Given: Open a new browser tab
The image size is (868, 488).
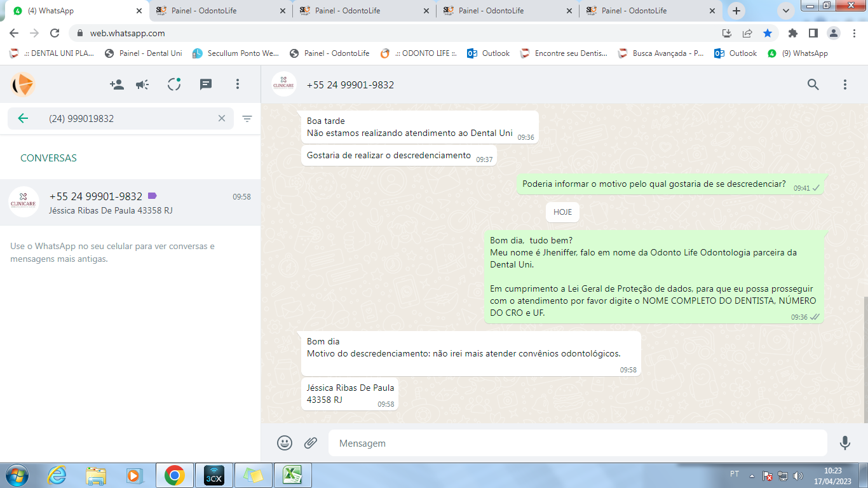Looking at the screenshot, I should click(736, 11).
